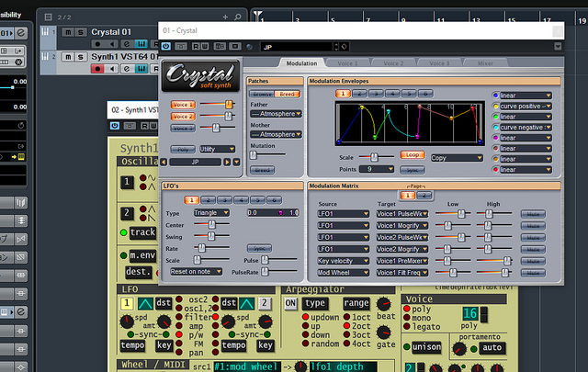Image resolution: width=588 pixels, height=372 pixels.
Task: Open Reset on note dropdown
Action: coord(196,272)
